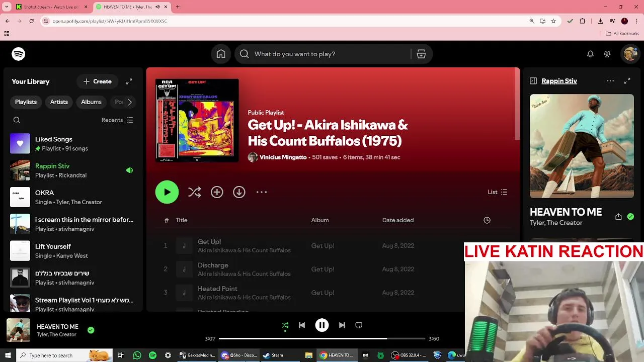Open Liked Songs playlist

72,144
